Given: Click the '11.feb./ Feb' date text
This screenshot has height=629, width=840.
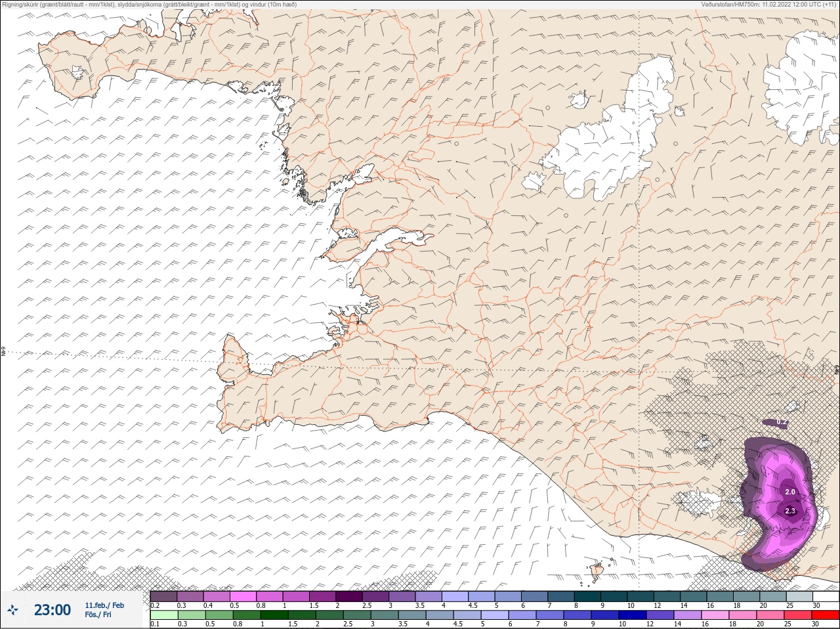Looking at the screenshot, I should (104, 605).
